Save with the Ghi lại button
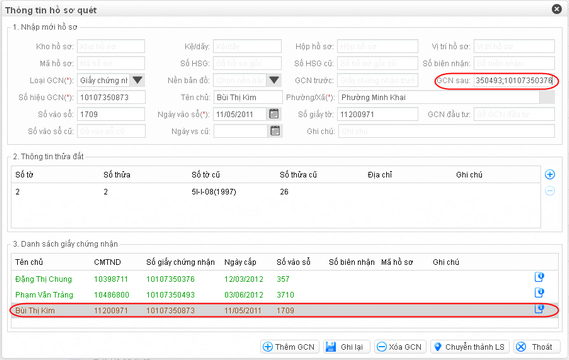The width and height of the screenshot is (569, 360). point(346,347)
